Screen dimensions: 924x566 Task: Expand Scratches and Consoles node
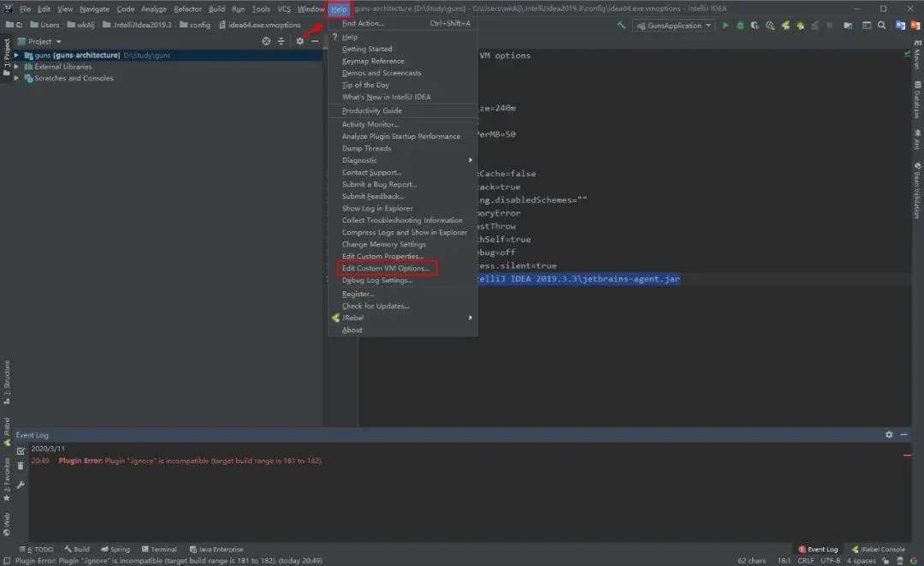point(16,78)
